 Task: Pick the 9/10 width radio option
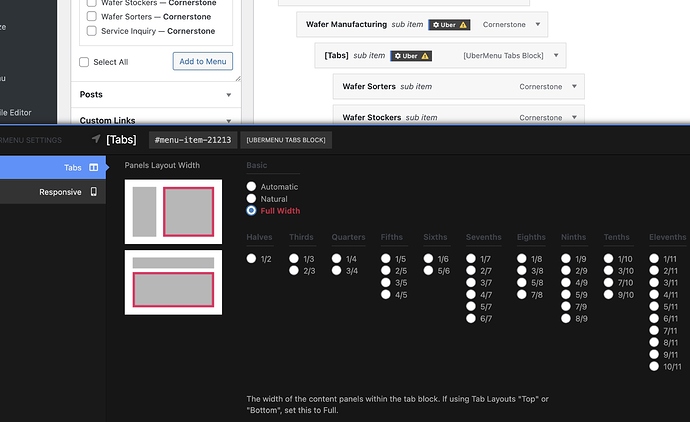[x=609, y=294]
